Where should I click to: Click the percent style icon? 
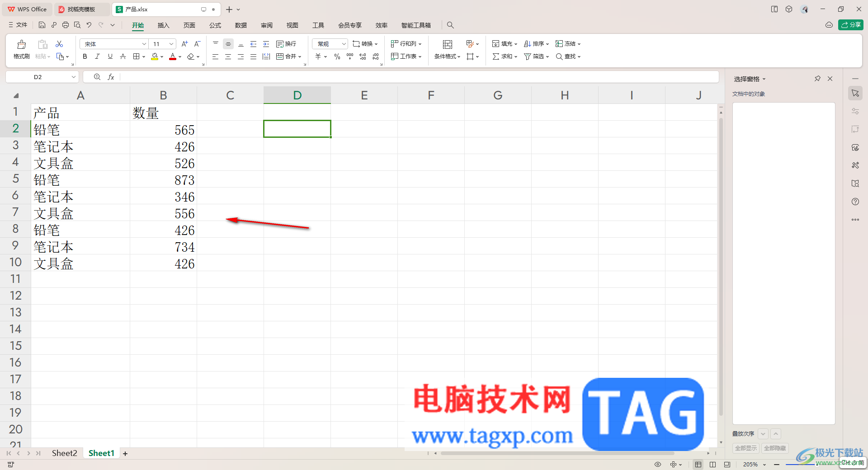tap(337, 56)
